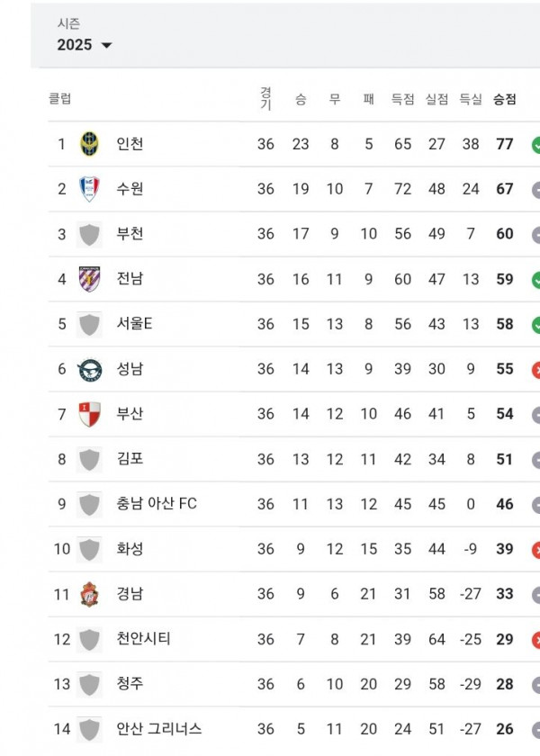Click the 클럽 column header
This screenshot has height=756, width=540.
tap(60, 99)
